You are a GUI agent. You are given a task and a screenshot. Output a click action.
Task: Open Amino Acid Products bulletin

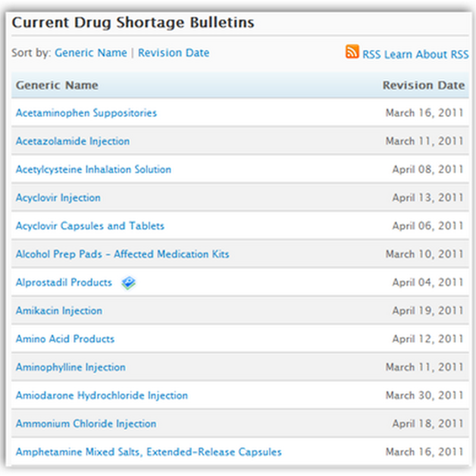pos(65,339)
